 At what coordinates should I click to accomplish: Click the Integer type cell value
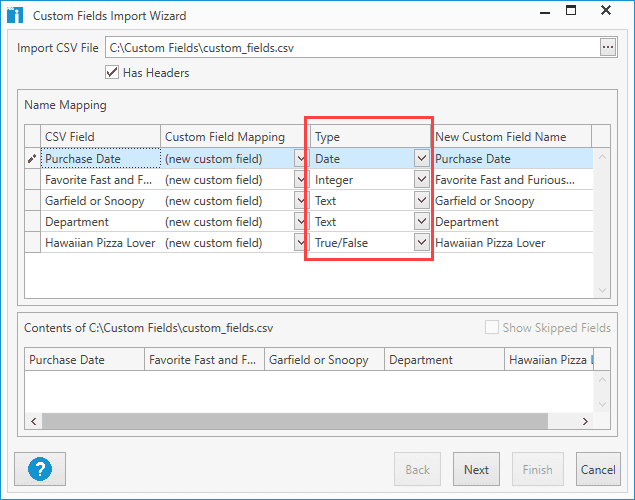(334, 180)
